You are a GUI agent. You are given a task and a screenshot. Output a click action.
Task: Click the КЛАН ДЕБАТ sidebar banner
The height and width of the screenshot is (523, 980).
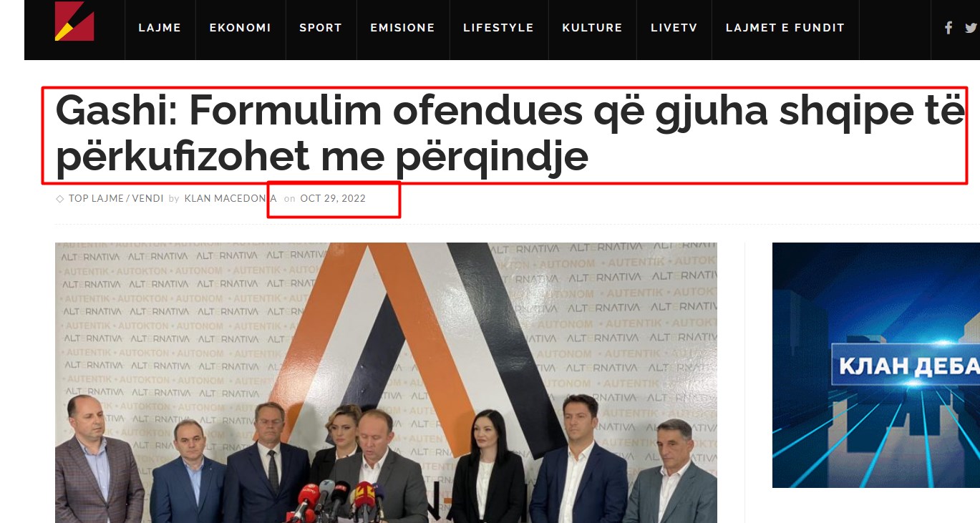click(876, 365)
